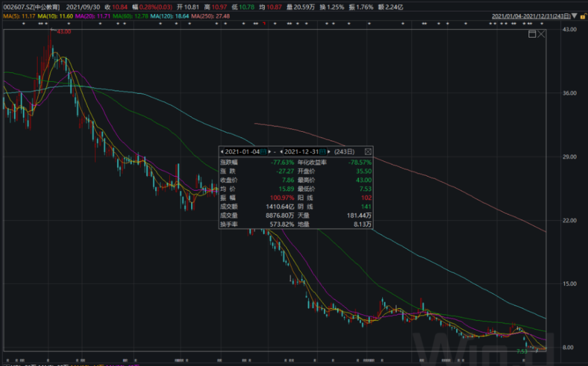
Task: Select the MA(60) indicator label
Action: point(130,16)
